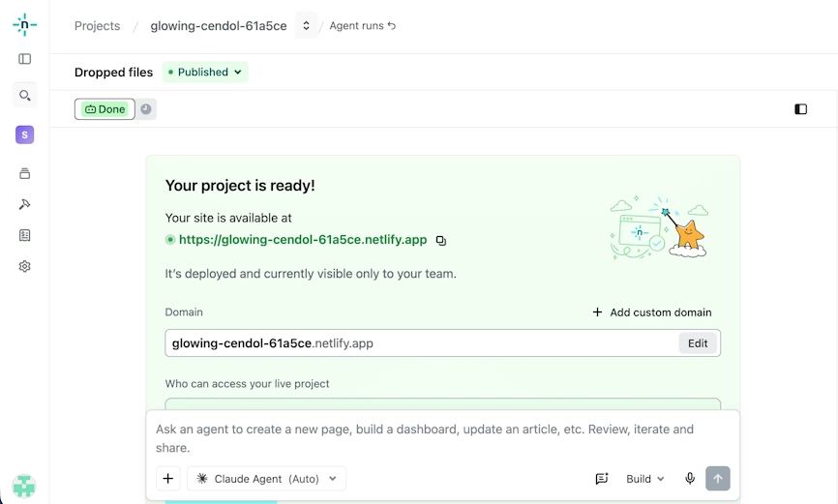Viewport: 838px width, 504px height.
Task: Open the hammer builds sidebar icon
Action: (x=24, y=205)
